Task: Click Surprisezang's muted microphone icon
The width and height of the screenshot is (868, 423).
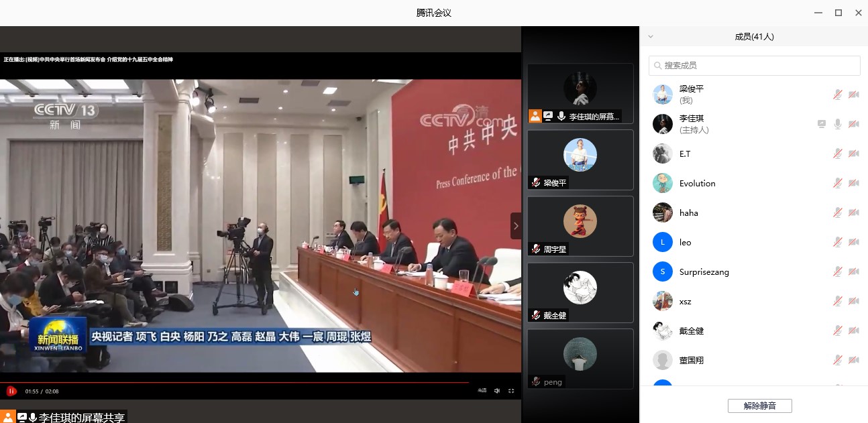Action: [x=837, y=271]
